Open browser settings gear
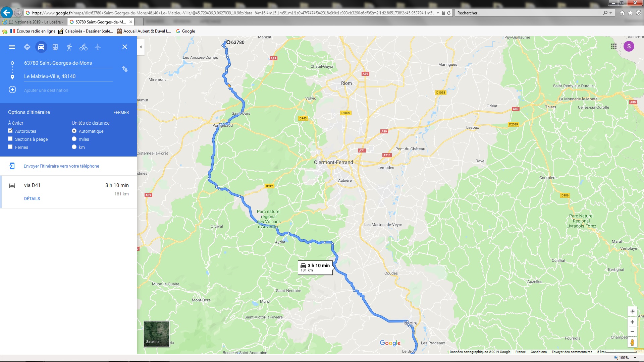Image resolution: width=644 pixels, height=362 pixels. pos(639,13)
